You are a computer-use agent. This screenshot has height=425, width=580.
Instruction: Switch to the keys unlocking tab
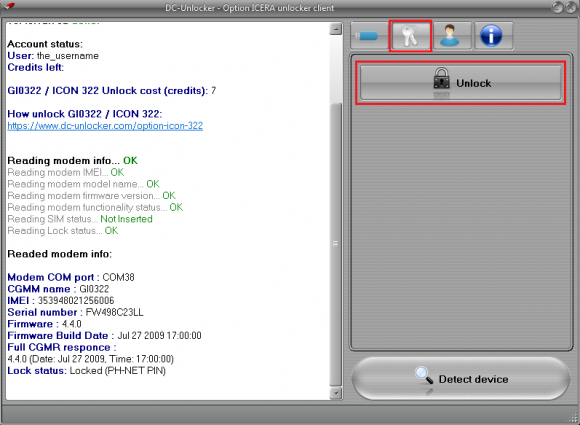click(x=410, y=36)
